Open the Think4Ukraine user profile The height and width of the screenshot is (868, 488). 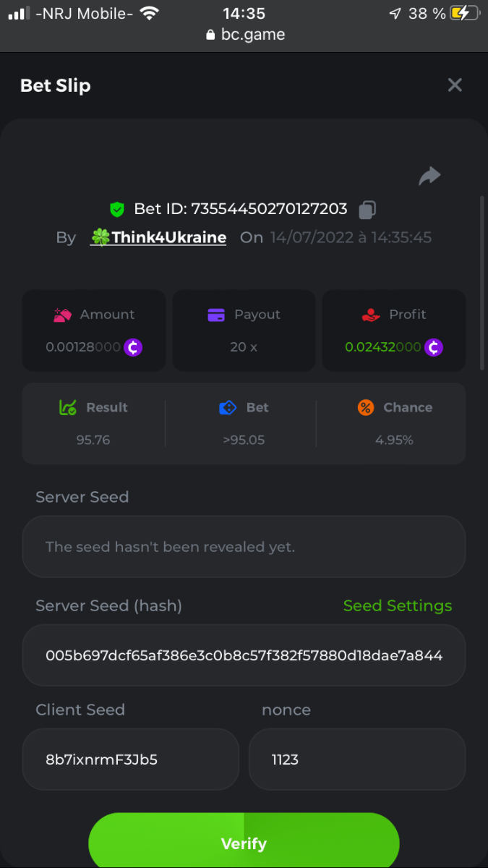pos(159,237)
